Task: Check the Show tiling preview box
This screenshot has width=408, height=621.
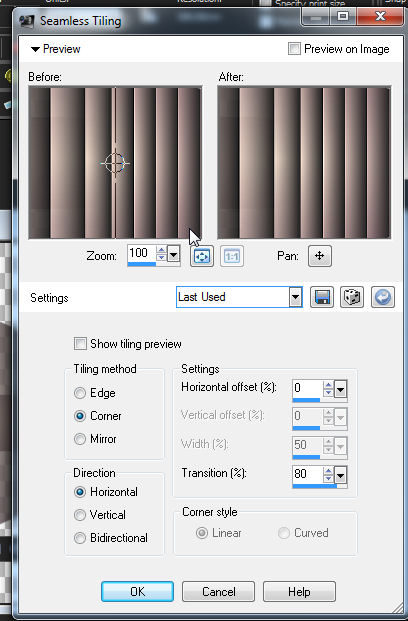Action: point(80,343)
